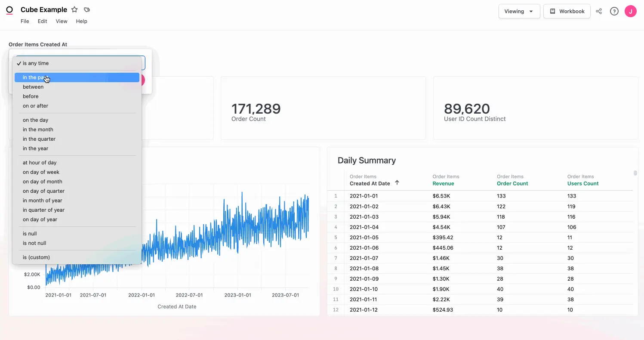This screenshot has height=340, width=644.
Task: Open the Edit menu
Action: [x=42, y=21]
